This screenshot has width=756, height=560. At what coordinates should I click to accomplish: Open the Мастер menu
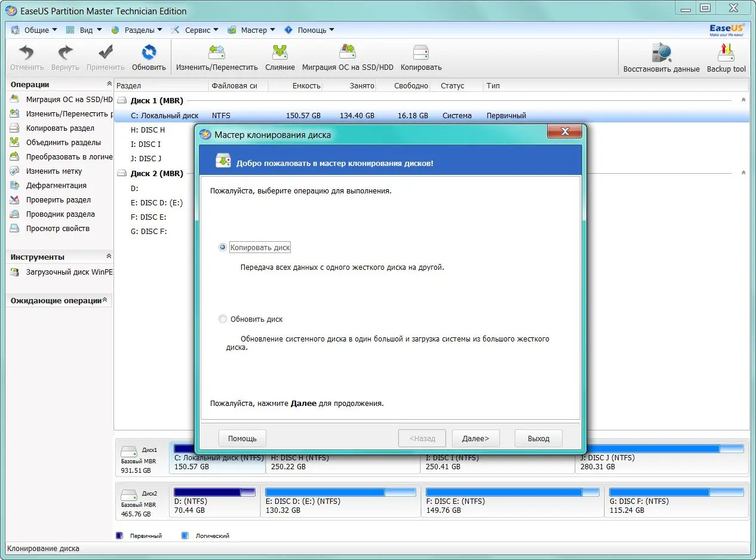251,30
